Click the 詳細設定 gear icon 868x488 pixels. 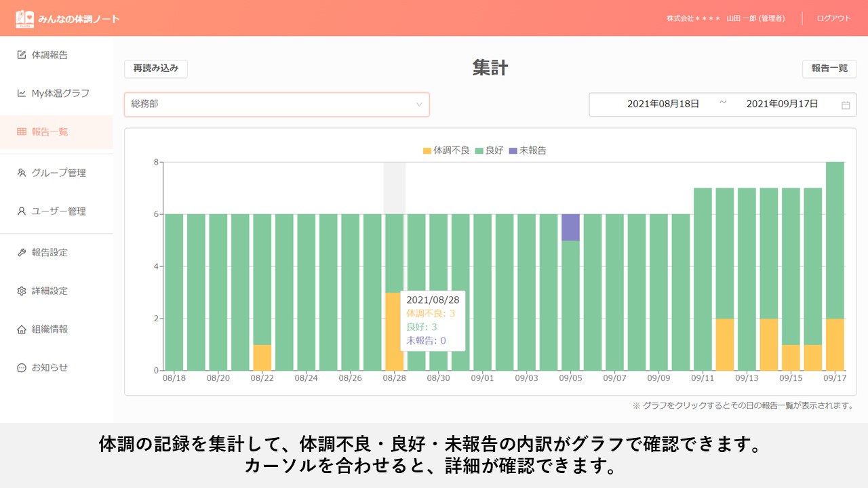[x=22, y=291]
